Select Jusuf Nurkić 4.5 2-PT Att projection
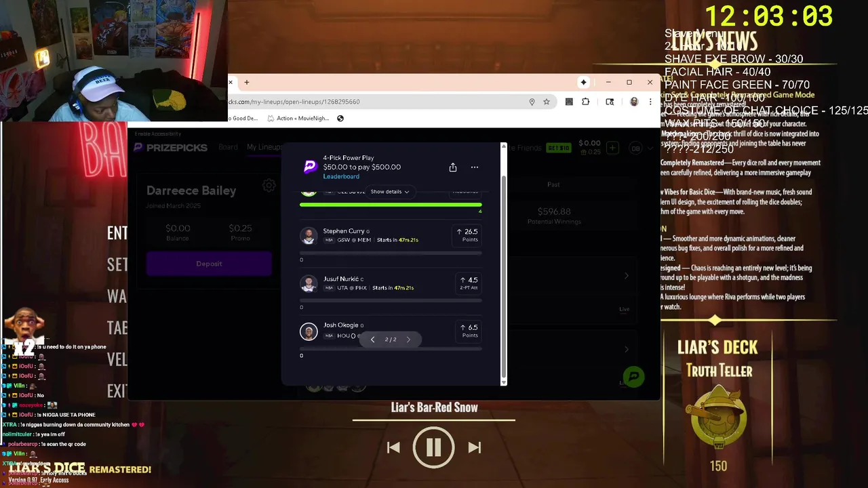 467,283
